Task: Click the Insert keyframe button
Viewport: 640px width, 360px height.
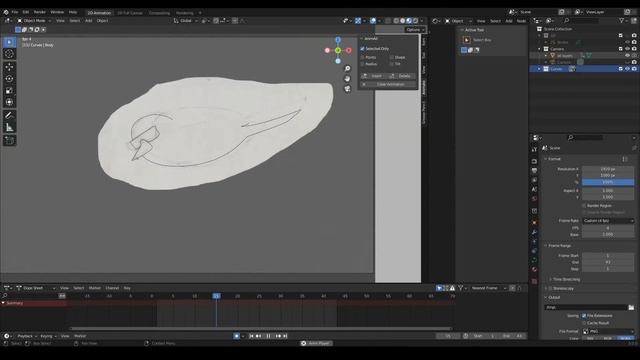Action: [373, 76]
